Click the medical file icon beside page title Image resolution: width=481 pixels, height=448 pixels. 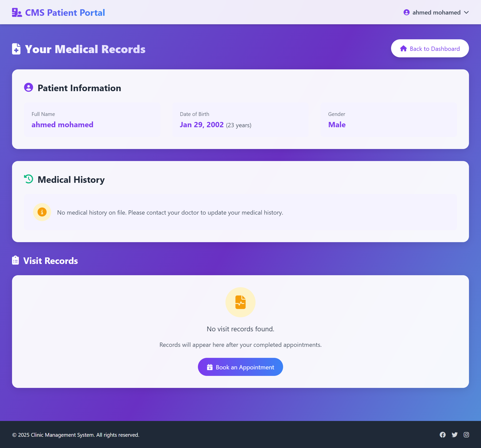pos(16,49)
